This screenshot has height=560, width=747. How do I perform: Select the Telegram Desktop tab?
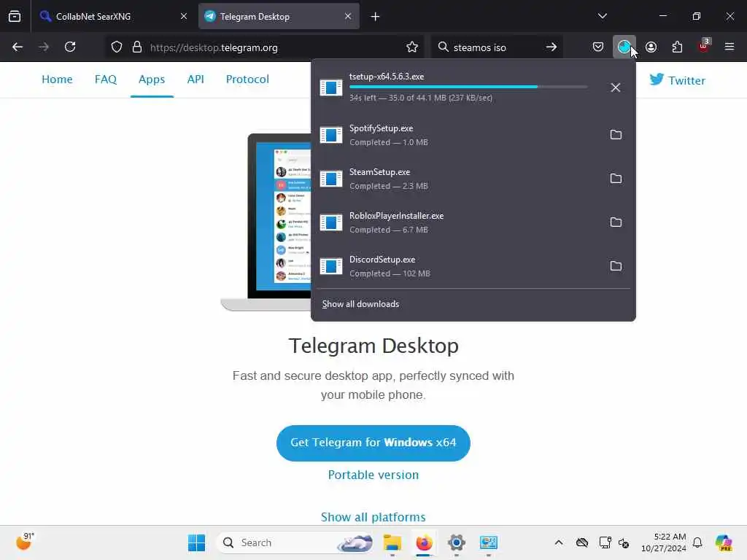[x=279, y=16]
